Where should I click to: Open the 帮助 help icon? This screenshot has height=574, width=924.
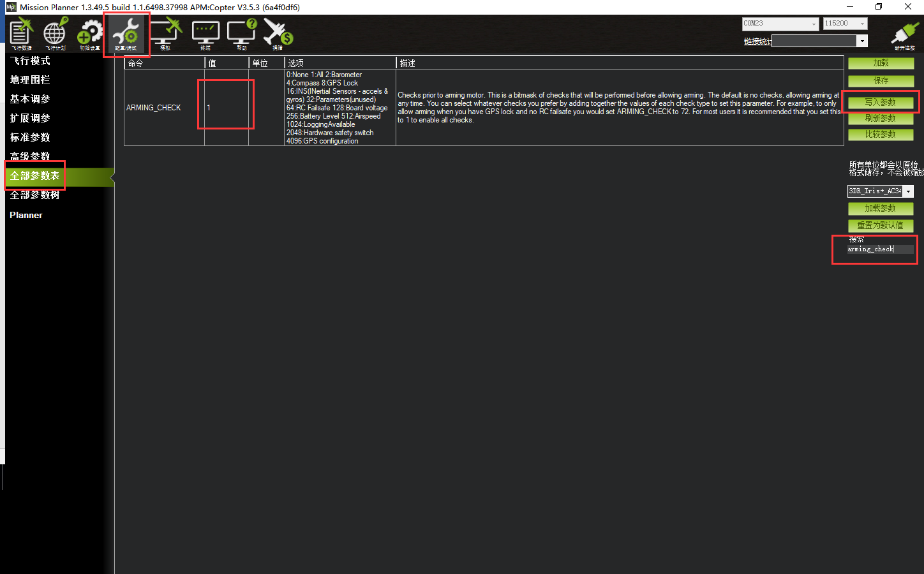coord(241,34)
